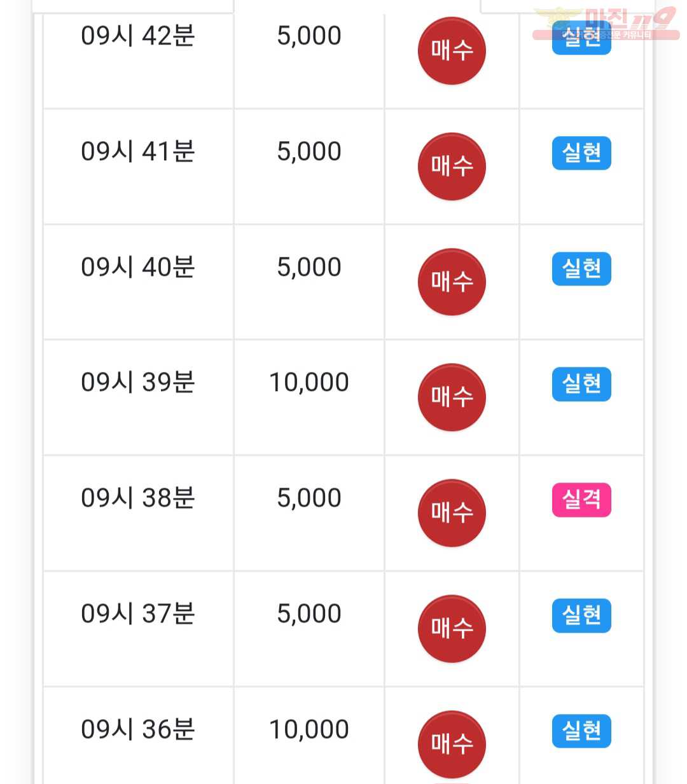Select the blue 실현 badge at 09시 41분

click(581, 153)
